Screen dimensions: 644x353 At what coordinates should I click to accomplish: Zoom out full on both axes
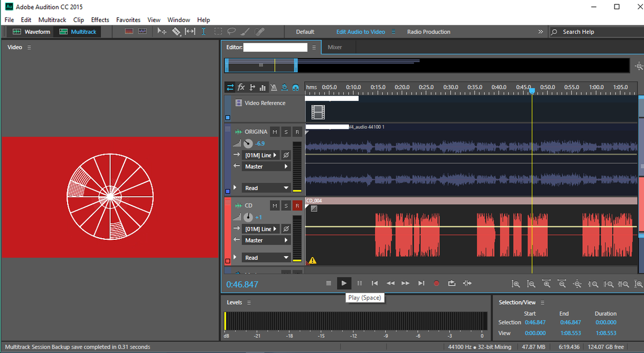pos(577,284)
